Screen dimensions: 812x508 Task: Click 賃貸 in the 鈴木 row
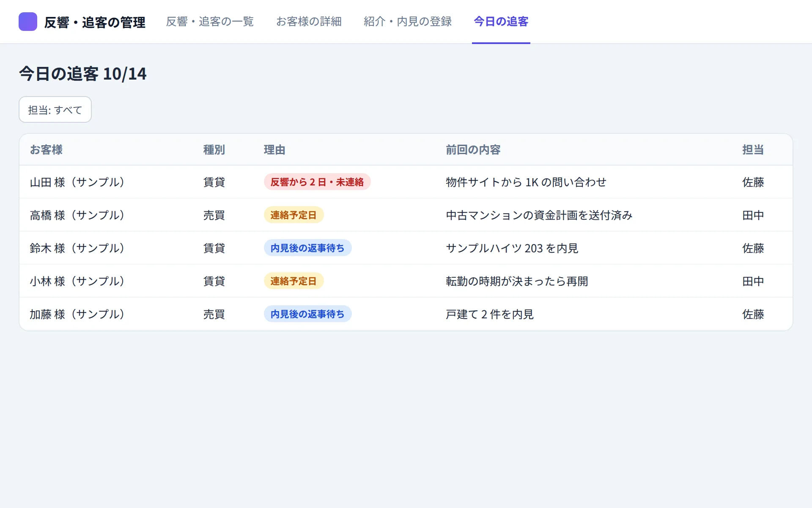(x=214, y=248)
